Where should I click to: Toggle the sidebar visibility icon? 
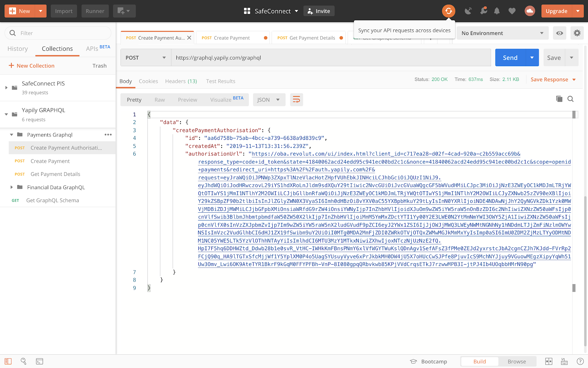pos(8,361)
